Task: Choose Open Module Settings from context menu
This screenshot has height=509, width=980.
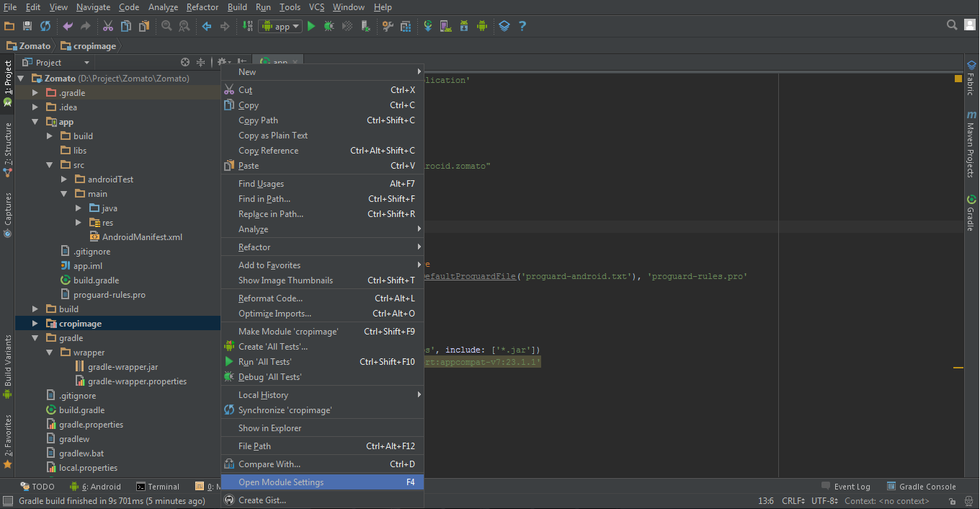Action: (322, 482)
